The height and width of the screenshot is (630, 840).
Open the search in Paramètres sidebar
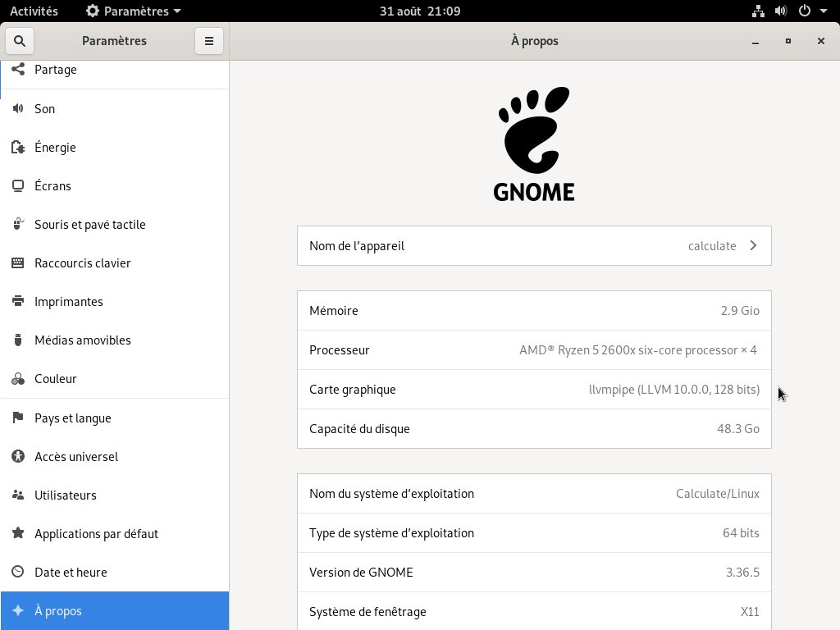(20, 41)
